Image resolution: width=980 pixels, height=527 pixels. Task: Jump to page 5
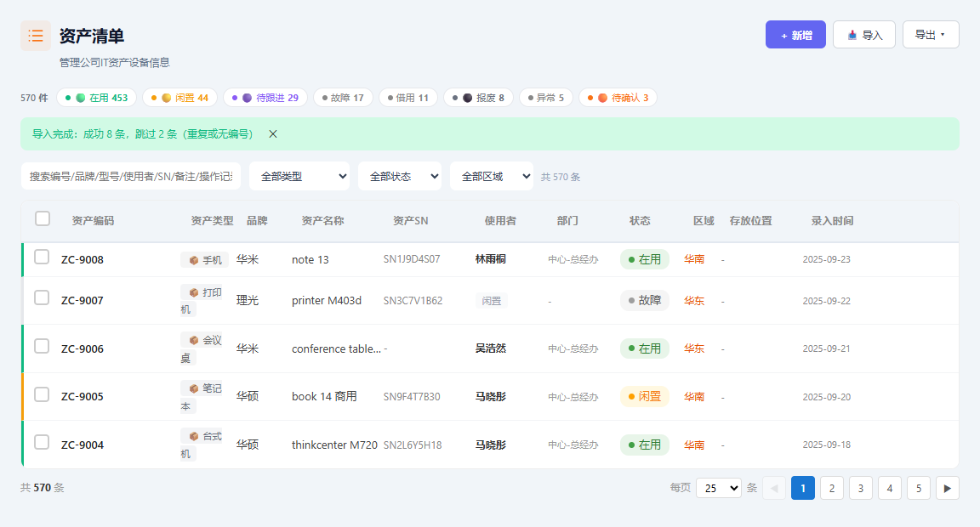coord(919,488)
